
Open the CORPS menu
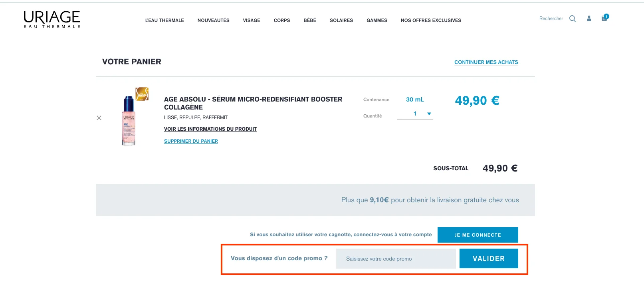[x=282, y=20]
